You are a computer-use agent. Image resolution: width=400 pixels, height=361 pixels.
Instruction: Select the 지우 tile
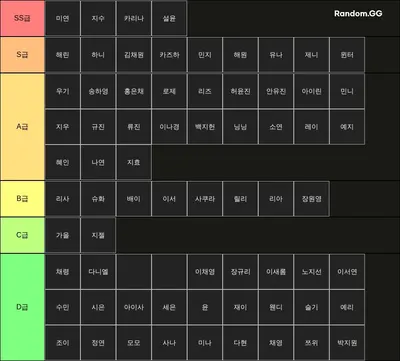[63, 127]
